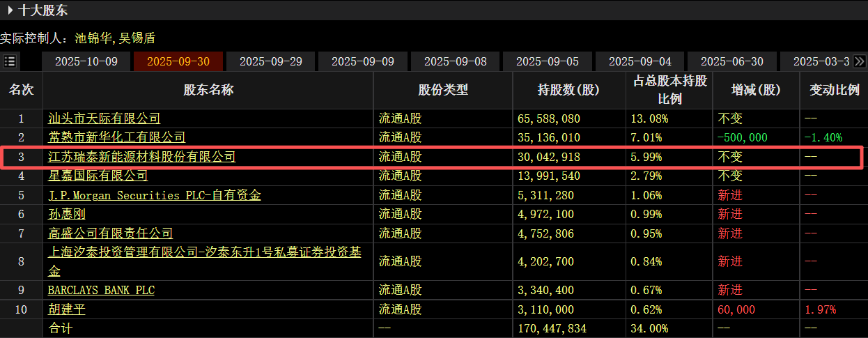Screen dimensions: 868x338
Task: Click the 股东名称 column header
Action: tap(208, 90)
